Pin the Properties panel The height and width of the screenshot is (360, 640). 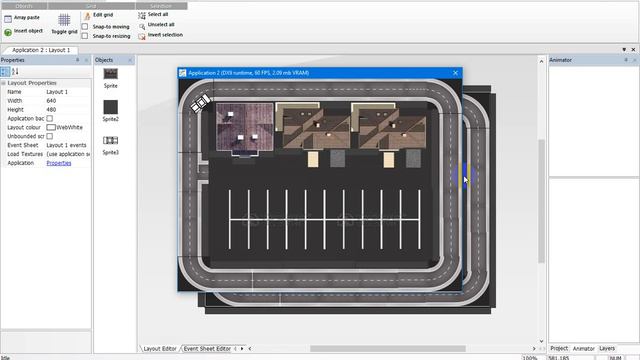78,60
